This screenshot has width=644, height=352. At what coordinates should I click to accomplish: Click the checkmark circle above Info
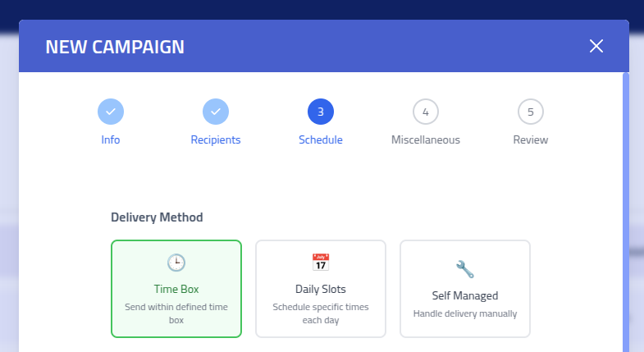click(x=111, y=112)
